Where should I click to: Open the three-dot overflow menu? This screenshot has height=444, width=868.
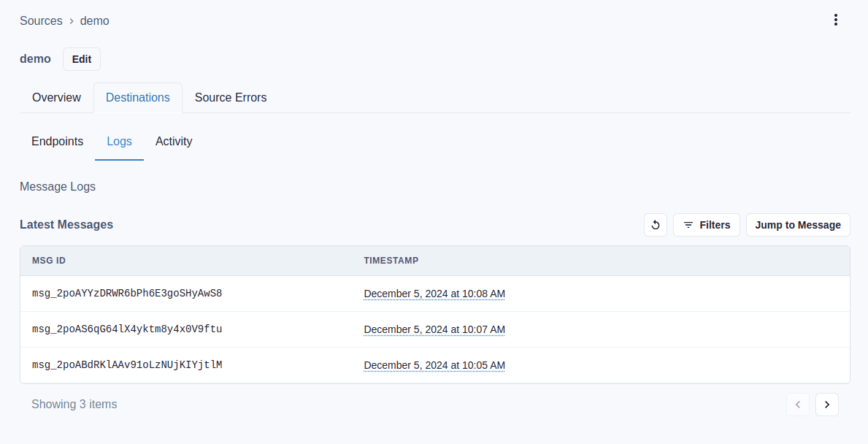(835, 20)
